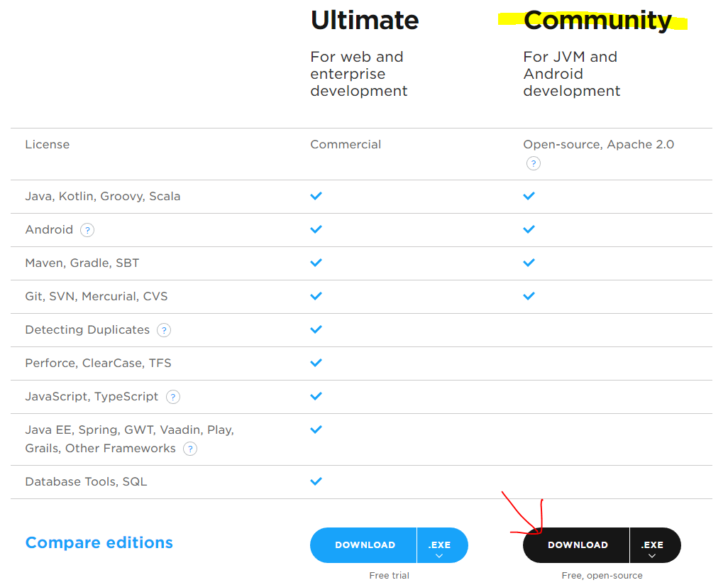Expand the Ultimate .EXE format dropdown
The width and height of the screenshot is (728, 585).
tap(443, 545)
